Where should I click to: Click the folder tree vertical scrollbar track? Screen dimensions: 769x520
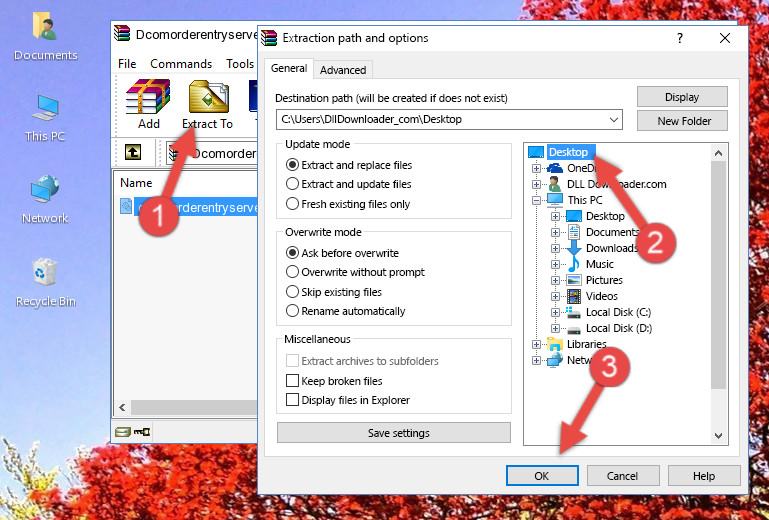718,294
